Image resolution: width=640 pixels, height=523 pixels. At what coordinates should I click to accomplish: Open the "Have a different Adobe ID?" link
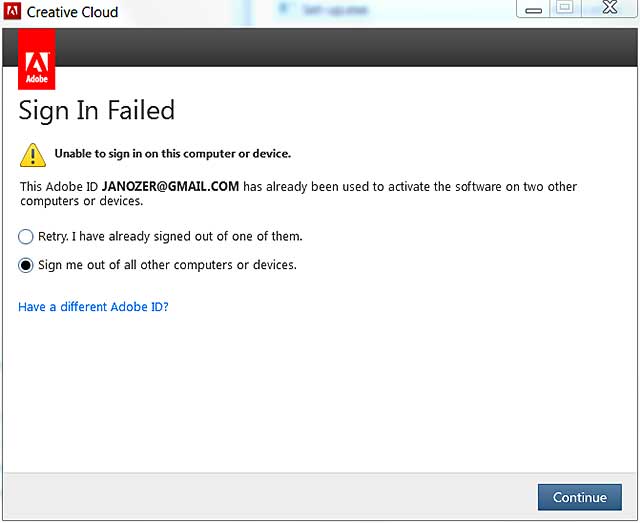[93, 307]
